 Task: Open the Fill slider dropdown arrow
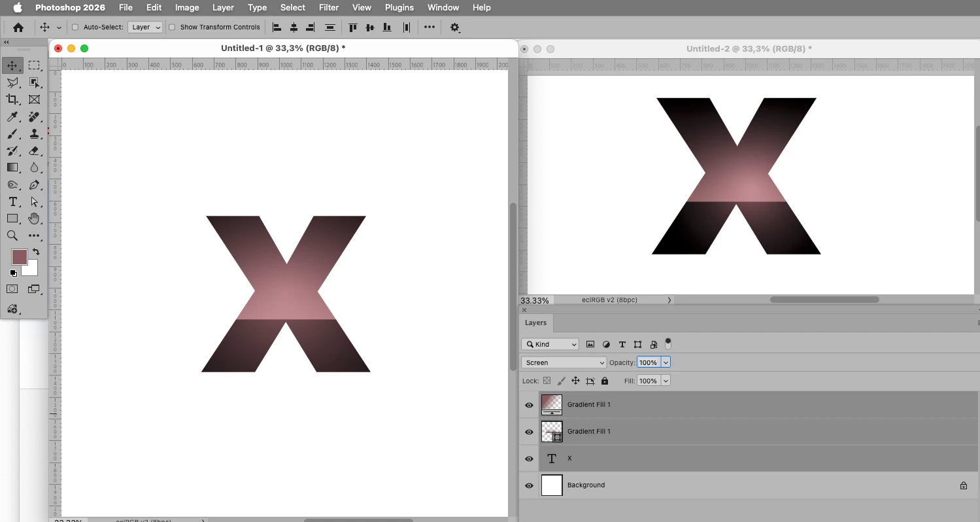666,381
